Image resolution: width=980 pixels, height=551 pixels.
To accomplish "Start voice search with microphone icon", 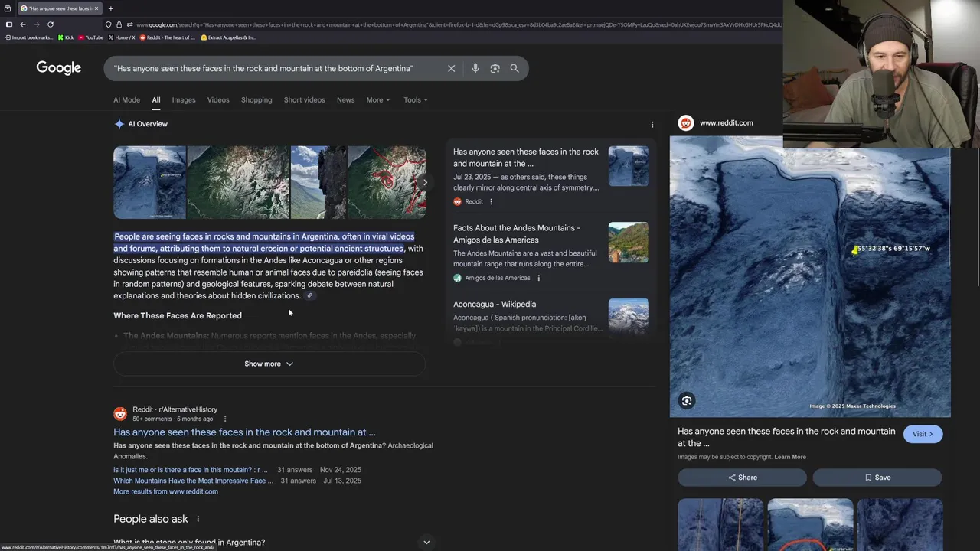I will pyautogui.click(x=475, y=68).
